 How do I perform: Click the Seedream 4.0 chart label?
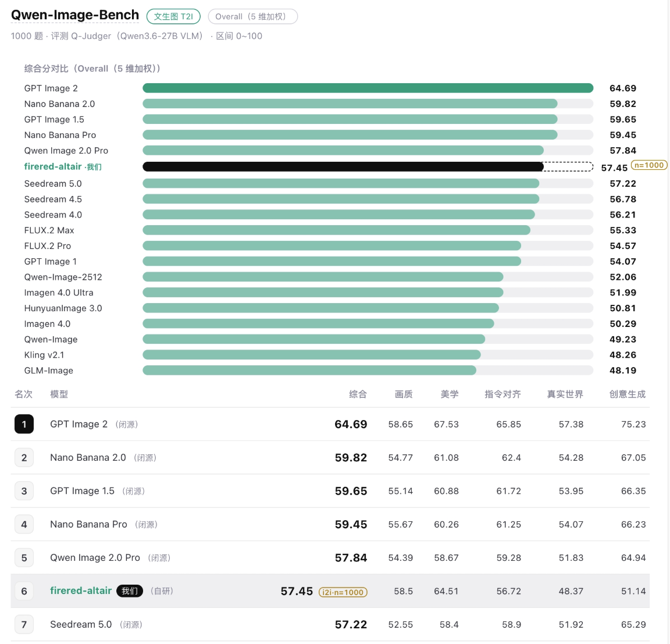pyautogui.click(x=53, y=215)
